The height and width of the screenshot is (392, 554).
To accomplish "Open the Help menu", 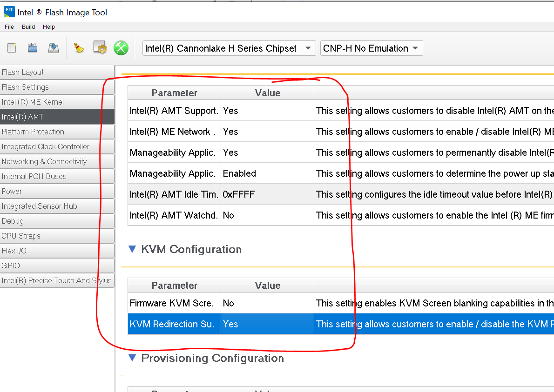I will (49, 27).
